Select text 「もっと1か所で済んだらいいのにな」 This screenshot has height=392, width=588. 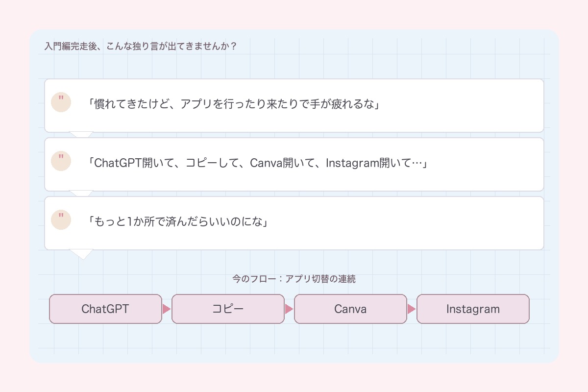(178, 222)
